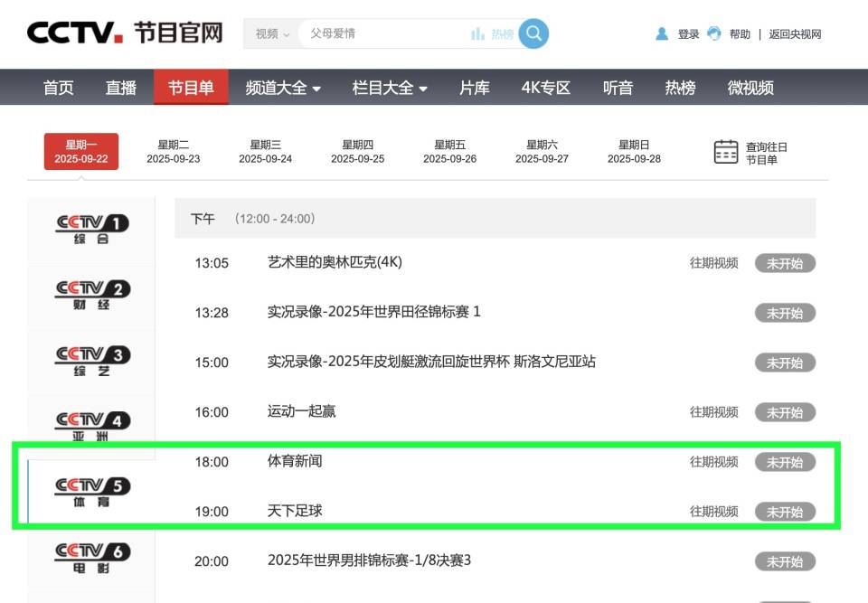Click the user login avatar icon

coord(662,34)
